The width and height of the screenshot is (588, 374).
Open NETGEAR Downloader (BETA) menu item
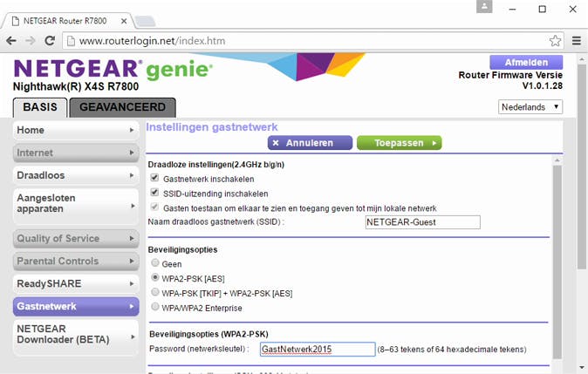coord(76,337)
